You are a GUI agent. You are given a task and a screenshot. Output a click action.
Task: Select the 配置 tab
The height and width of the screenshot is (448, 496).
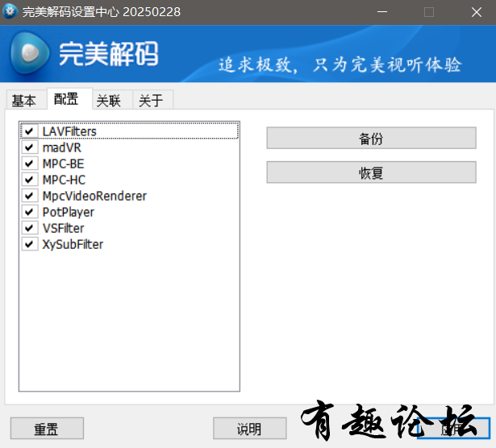(69, 99)
